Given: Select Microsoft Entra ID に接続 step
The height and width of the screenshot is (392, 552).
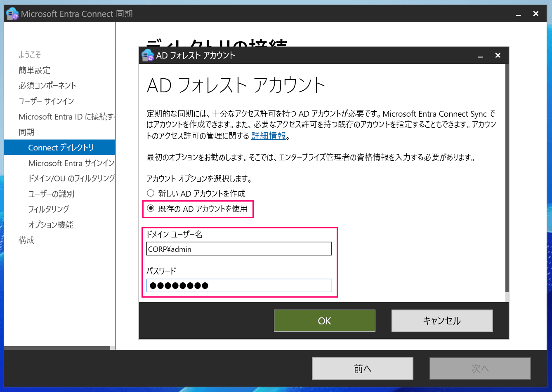Looking at the screenshot, I should tap(66, 117).
